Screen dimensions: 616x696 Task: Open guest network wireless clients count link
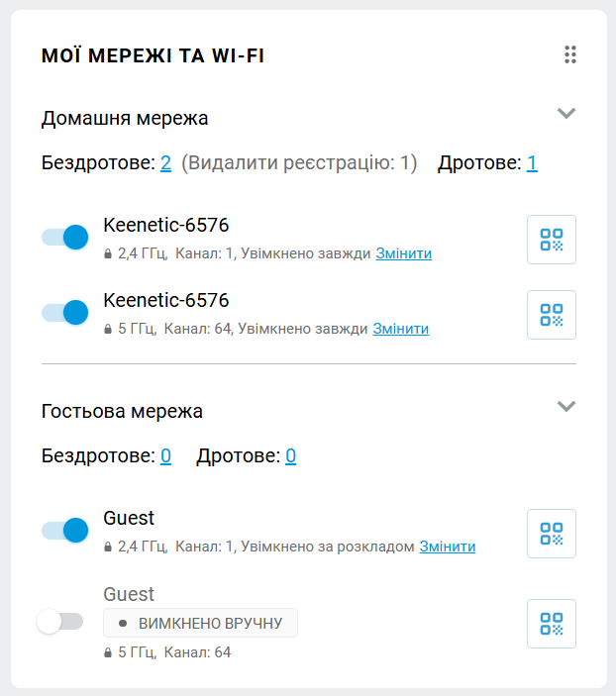tap(165, 455)
